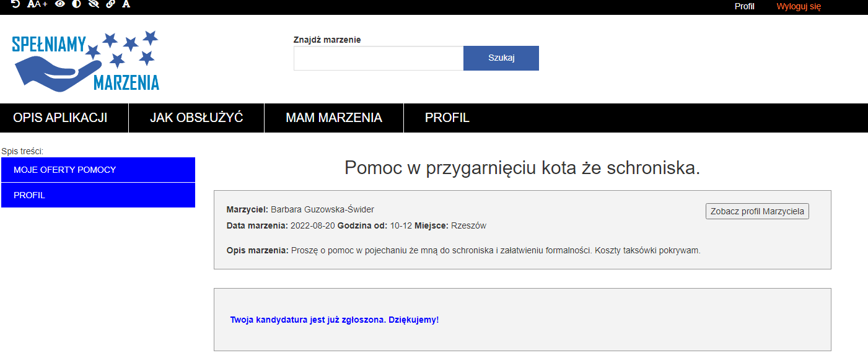This screenshot has height=358, width=868.
Task: Click the blue PROFIL sidebar entry
Action: coord(98,195)
